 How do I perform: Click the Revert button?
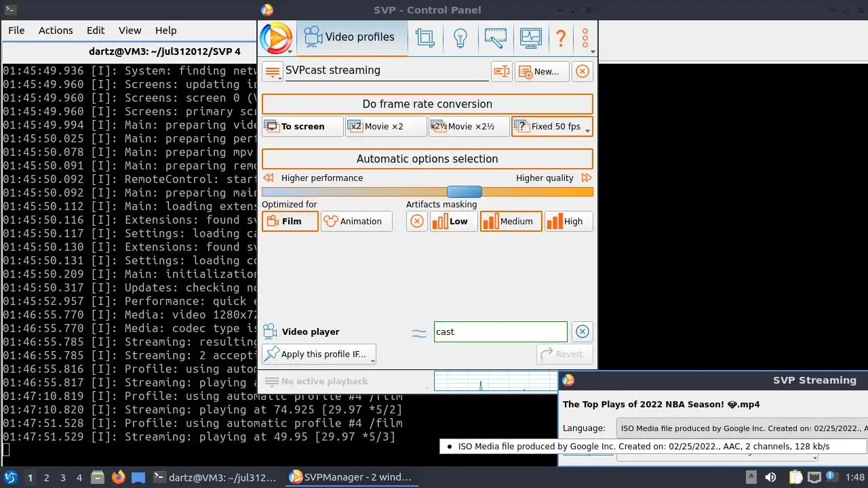click(x=565, y=354)
